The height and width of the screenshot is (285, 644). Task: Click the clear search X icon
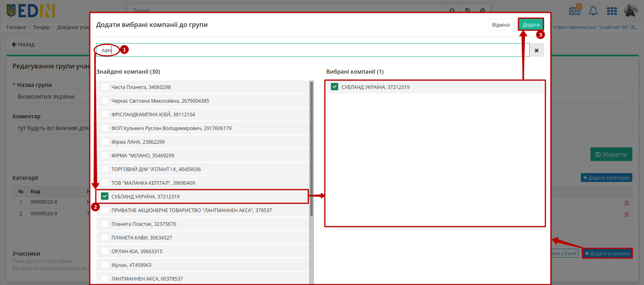tap(537, 50)
